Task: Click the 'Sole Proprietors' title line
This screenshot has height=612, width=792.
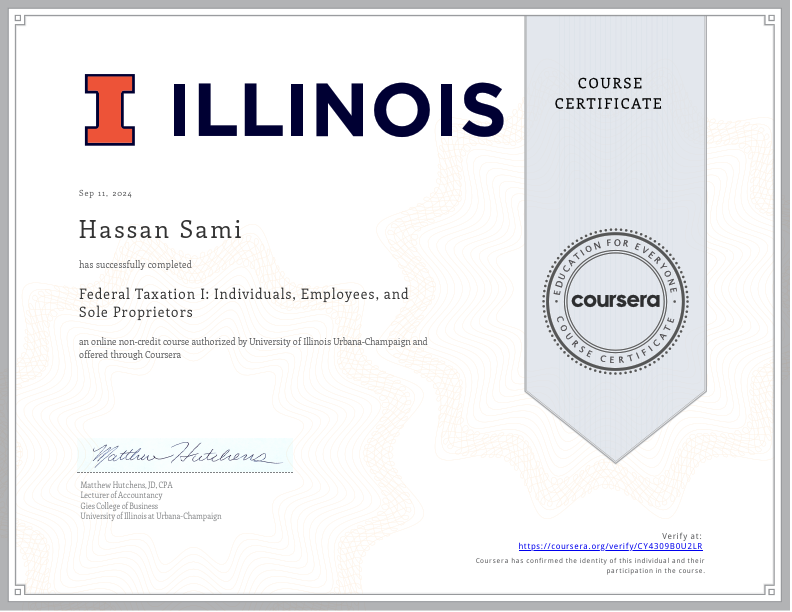Action: (x=136, y=312)
